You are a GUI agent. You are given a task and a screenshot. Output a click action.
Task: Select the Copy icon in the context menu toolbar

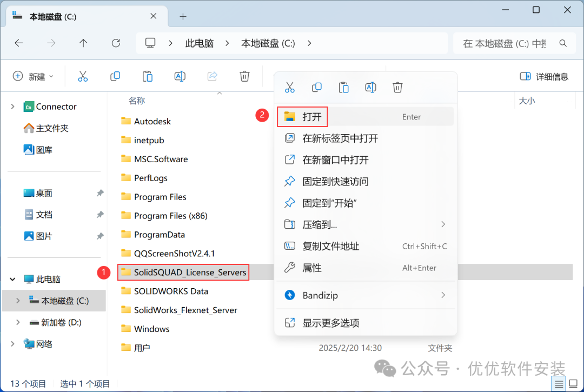pos(317,87)
